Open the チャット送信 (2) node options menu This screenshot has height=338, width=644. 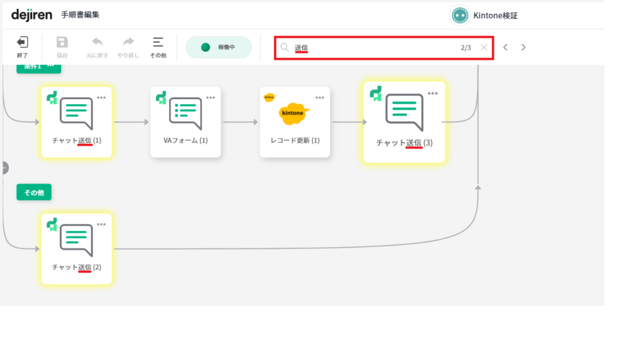click(x=101, y=224)
